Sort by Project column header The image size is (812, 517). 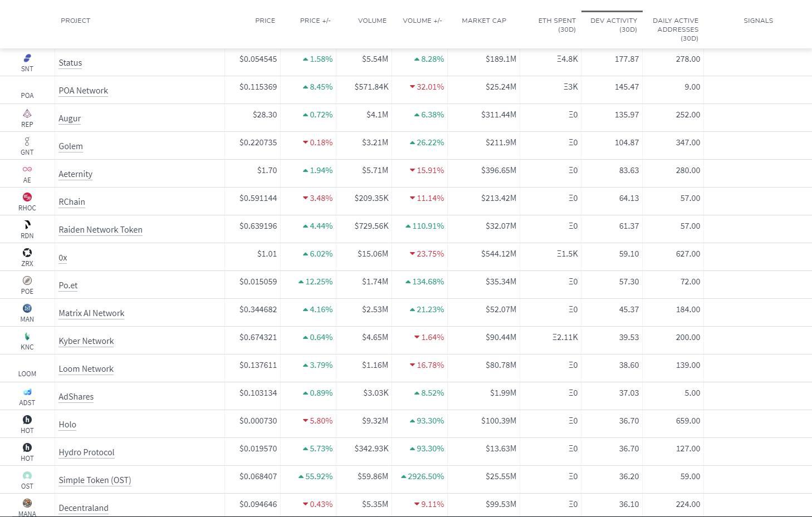[75, 21]
